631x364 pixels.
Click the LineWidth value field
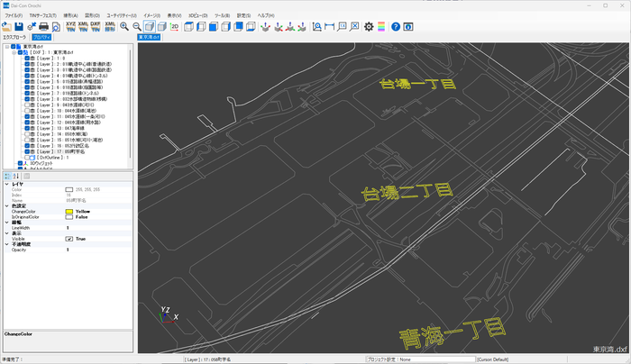pos(98,228)
